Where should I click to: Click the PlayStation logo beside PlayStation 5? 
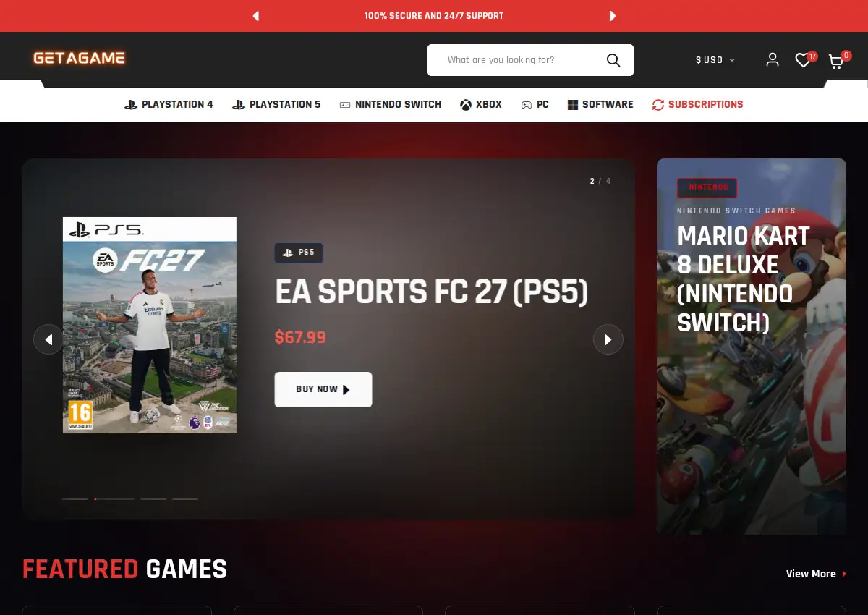coord(239,105)
